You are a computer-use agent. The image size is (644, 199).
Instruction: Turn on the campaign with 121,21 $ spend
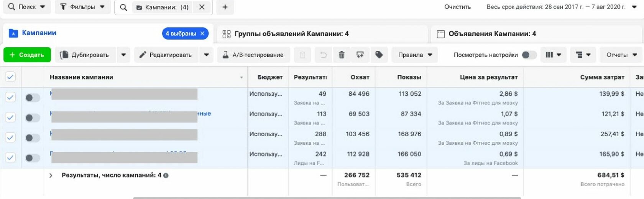(x=33, y=118)
